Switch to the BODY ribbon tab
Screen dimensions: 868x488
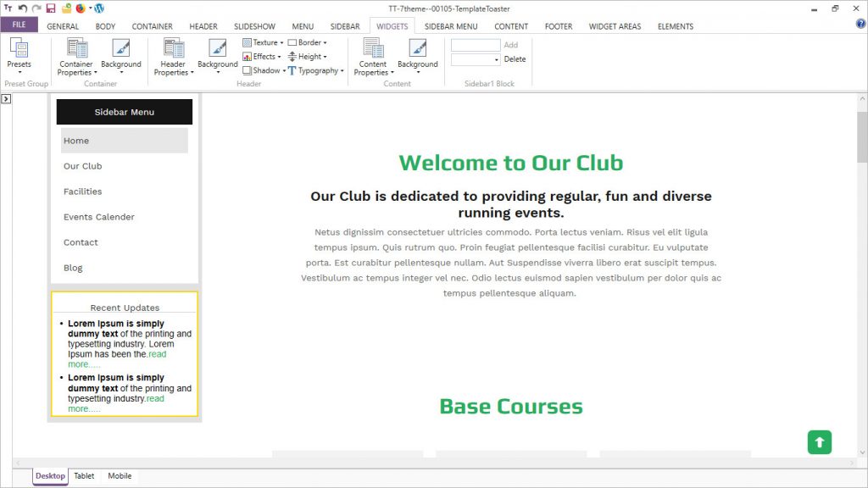(x=105, y=26)
